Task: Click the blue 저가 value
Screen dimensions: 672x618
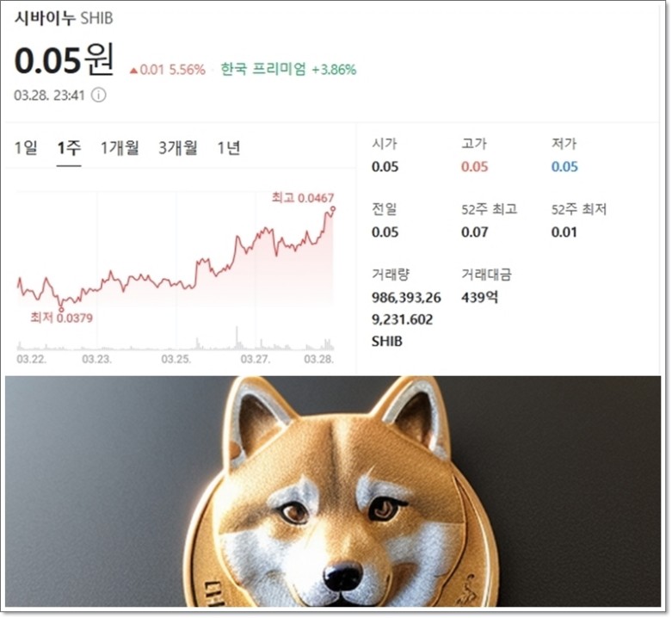Action: pyautogui.click(x=564, y=167)
